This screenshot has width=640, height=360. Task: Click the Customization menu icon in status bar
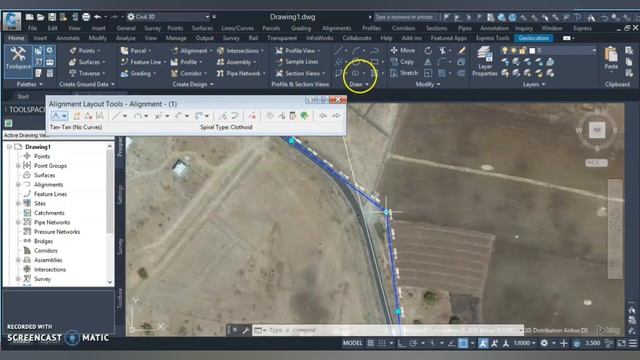click(x=633, y=343)
